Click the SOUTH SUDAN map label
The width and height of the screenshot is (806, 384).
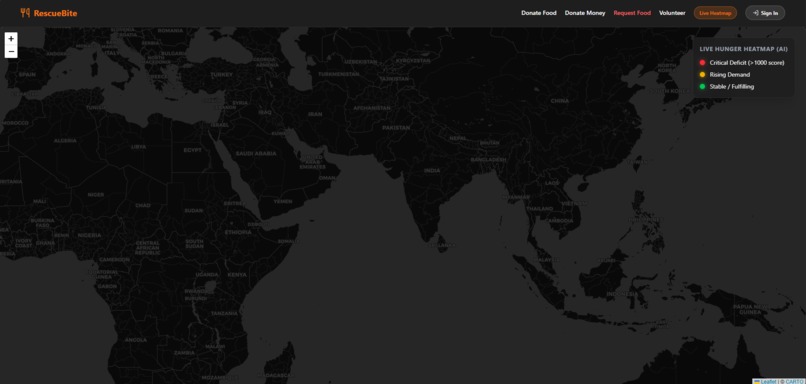pyautogui.click(x=194, y=243)
